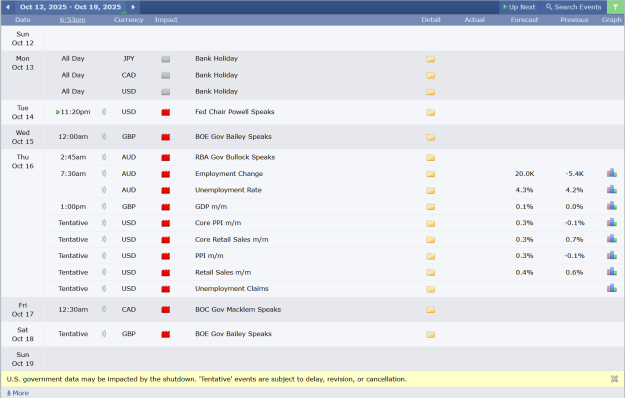Image resolution: width=625 pixels, height=398 pixels.
Task: Open detail folder for CAD Bank Holiday
Action: (430, 75)
